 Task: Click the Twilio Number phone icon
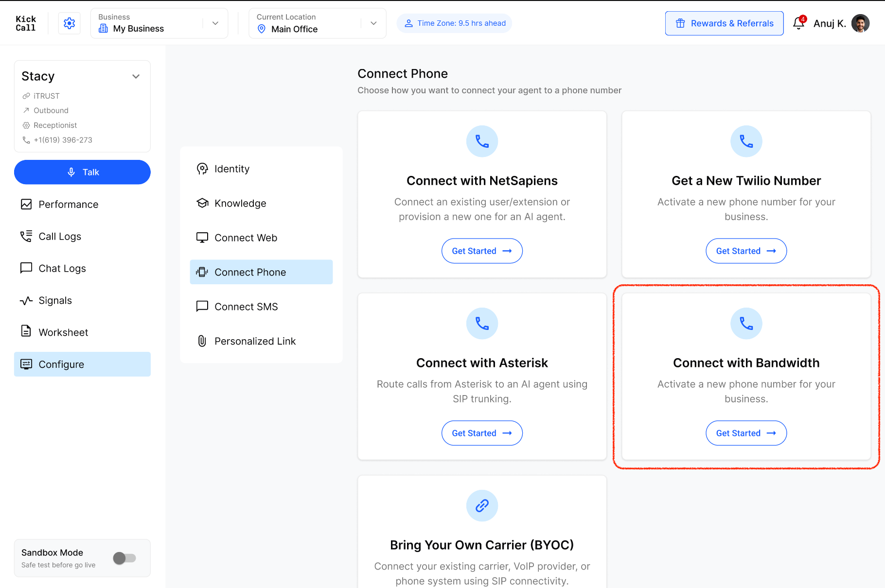[746, 141]
